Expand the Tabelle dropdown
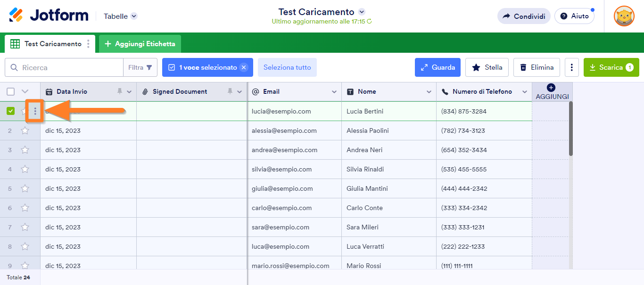The height and width of the screenshot is (285, 644). tap(134, 16)
